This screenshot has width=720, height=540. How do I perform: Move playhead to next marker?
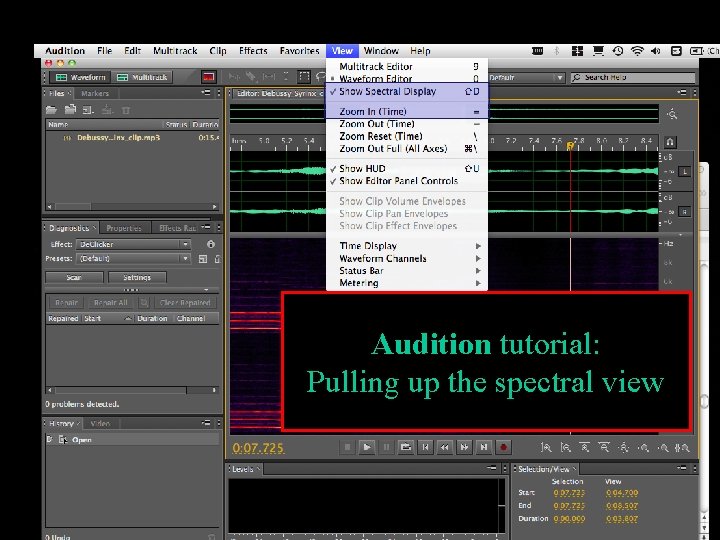[x=484, y=447]
